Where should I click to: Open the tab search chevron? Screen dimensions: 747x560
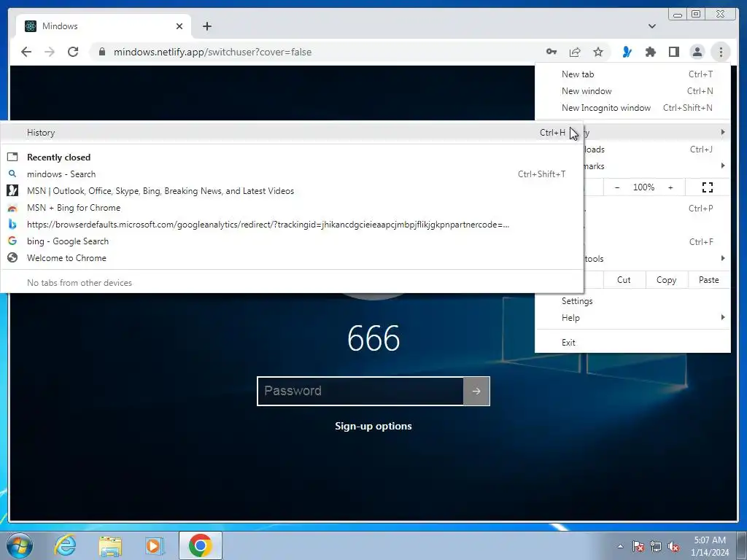(651, 26)
